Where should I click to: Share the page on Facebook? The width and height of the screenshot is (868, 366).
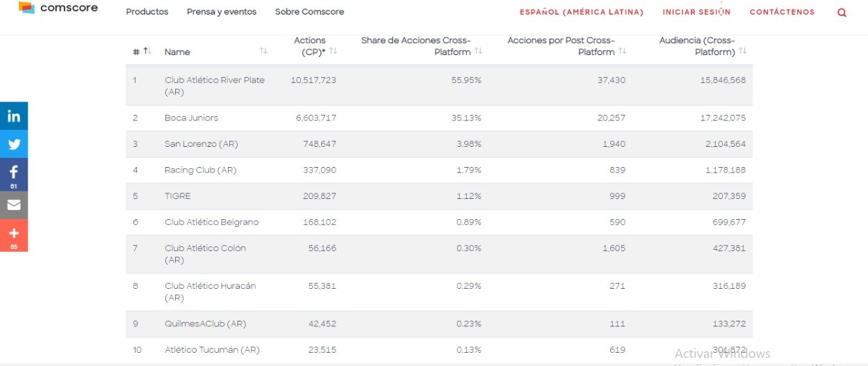(x=14, y=174)
